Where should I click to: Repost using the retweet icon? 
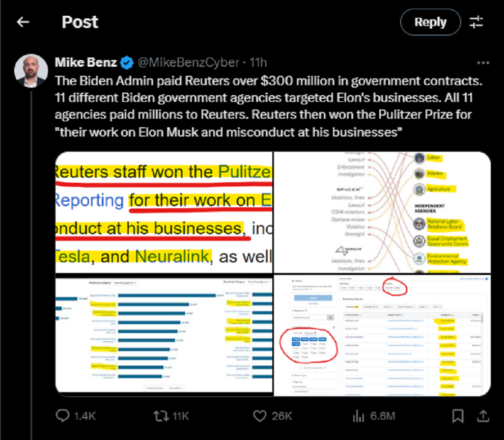pos(160,416)
